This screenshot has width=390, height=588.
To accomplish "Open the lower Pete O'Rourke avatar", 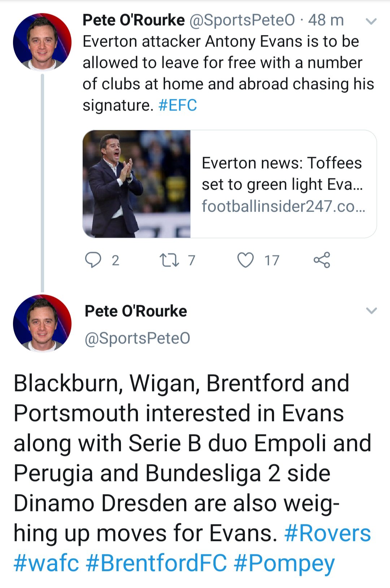I will 42,323.
